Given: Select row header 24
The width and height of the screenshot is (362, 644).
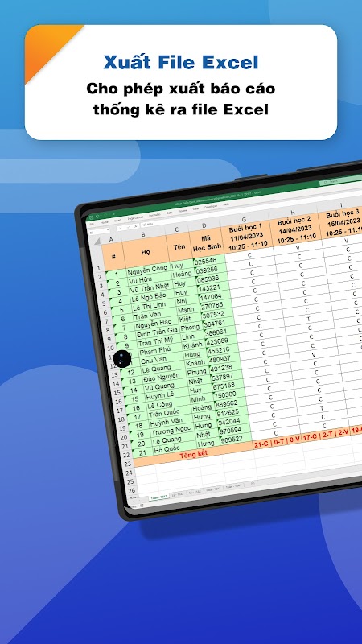Looking at the screenshot, I should point(129,473).
